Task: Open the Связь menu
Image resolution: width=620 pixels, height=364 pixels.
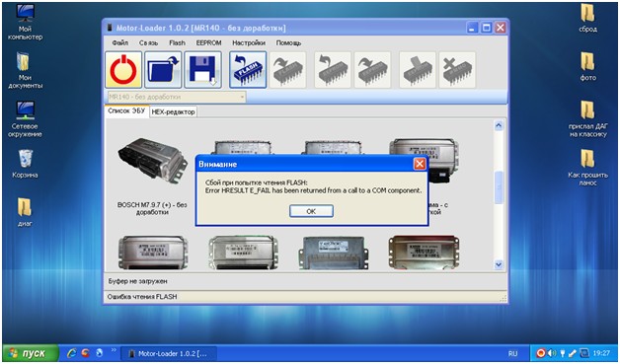Action: tap(148, 42)
